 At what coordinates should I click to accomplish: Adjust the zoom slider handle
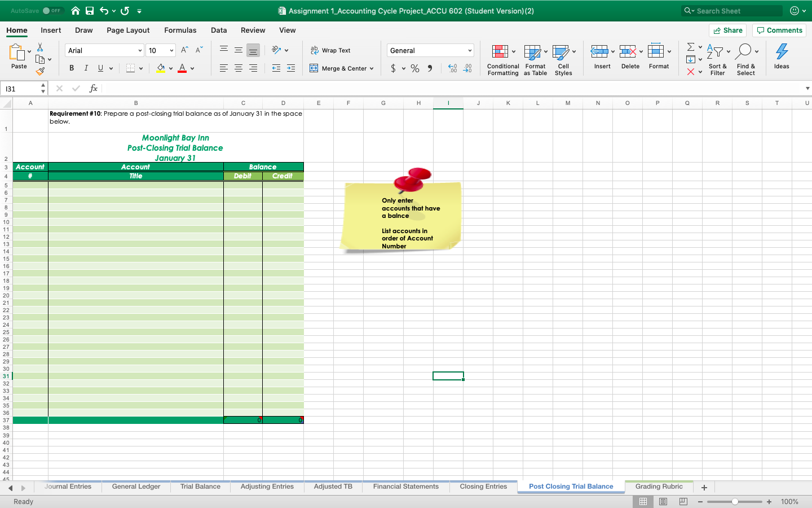point(735,502)
